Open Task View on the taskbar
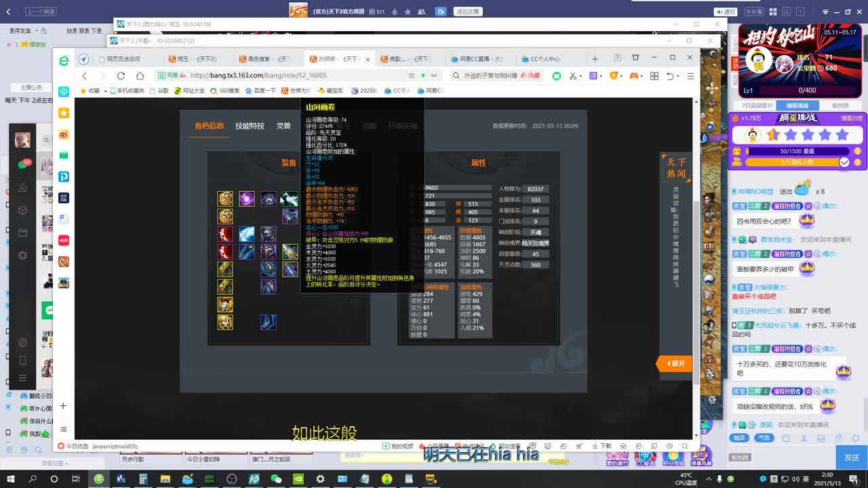This screenshot has height=488, width=868. [77, 479]
